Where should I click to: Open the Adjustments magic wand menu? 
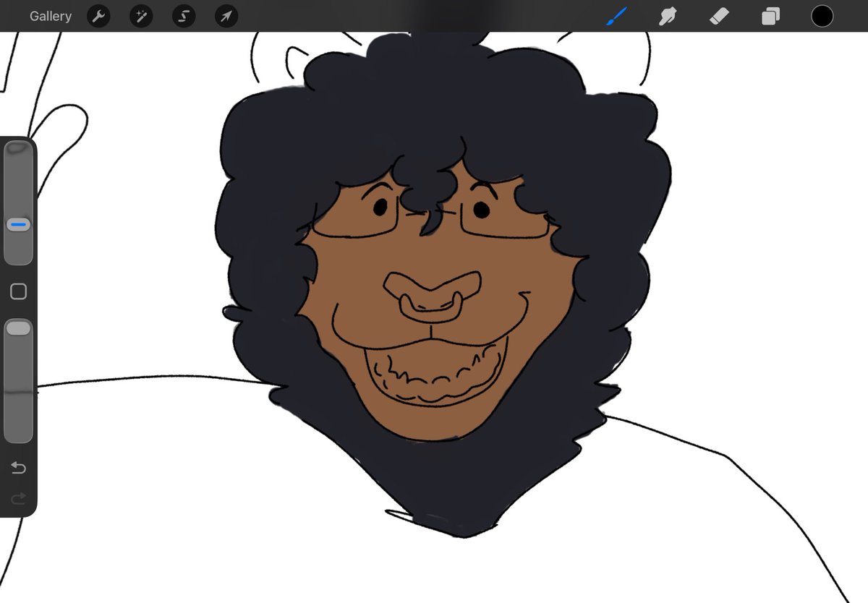pyautogui.click(x=141, y=16)
